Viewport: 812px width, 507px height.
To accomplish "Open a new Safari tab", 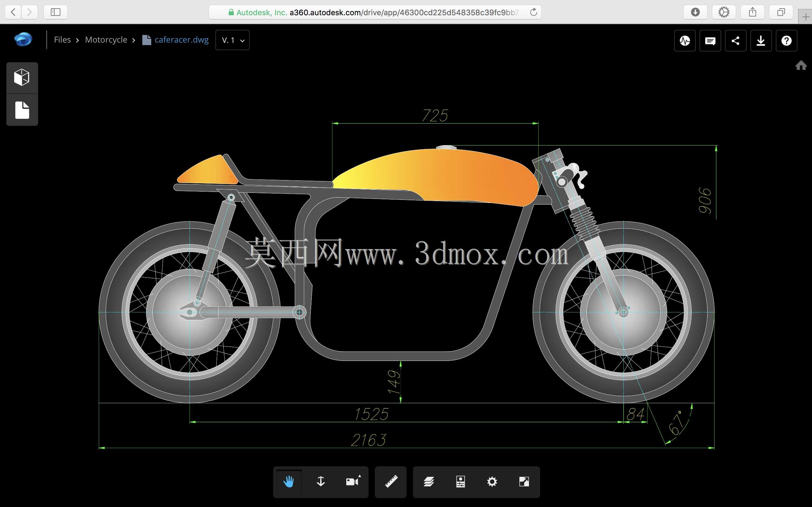I will (805, 17).
